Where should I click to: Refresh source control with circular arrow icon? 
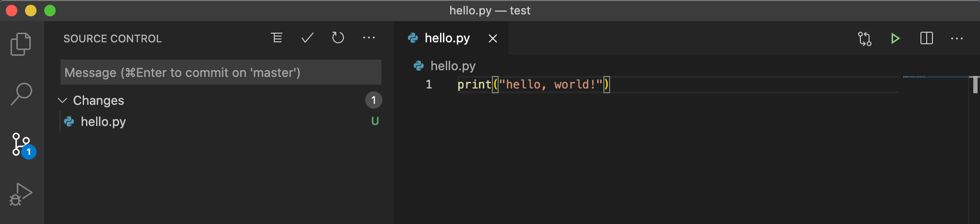(x=338, y=38)
